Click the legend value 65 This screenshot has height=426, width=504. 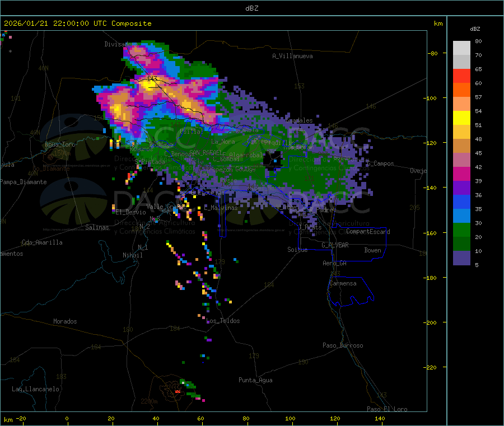(x=478, y=69)
